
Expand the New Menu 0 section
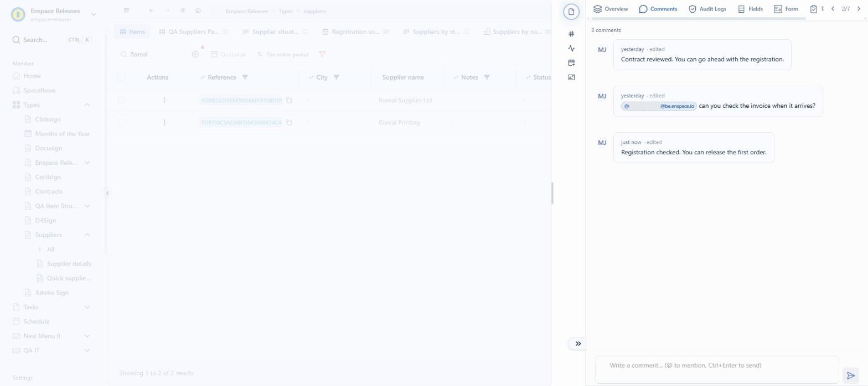[x=87, y=336]
